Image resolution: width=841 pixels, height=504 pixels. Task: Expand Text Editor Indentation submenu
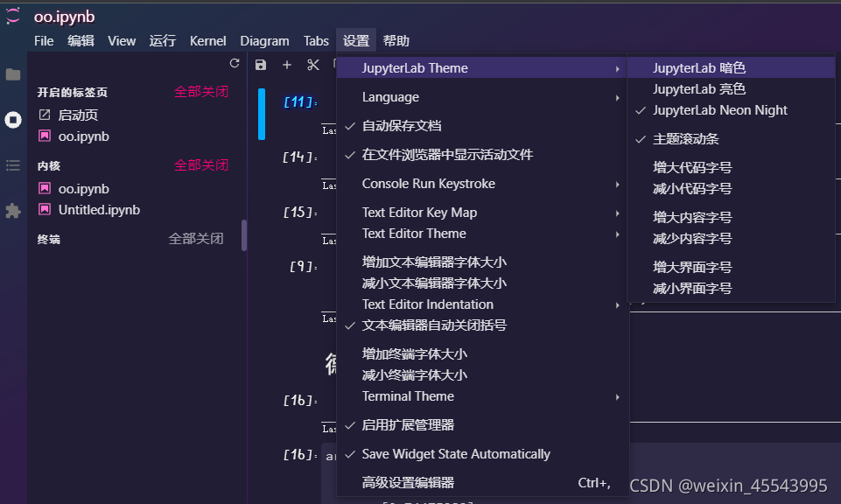click(x=483, y=304)
